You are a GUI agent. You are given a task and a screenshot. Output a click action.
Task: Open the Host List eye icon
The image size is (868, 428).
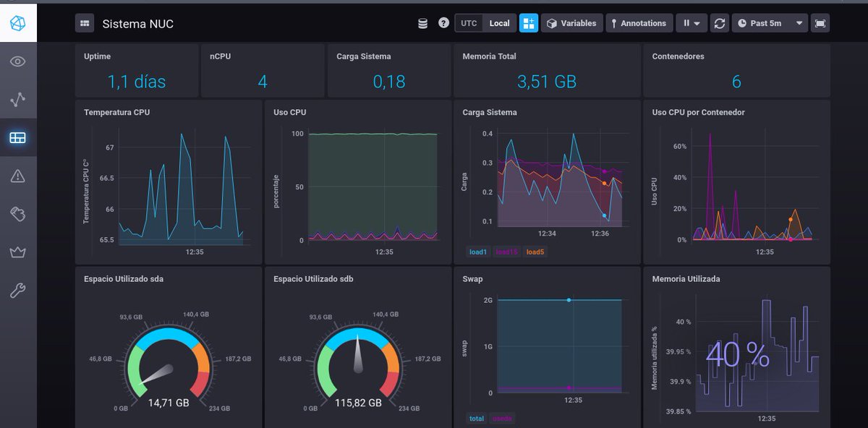(x=18, y=61)
